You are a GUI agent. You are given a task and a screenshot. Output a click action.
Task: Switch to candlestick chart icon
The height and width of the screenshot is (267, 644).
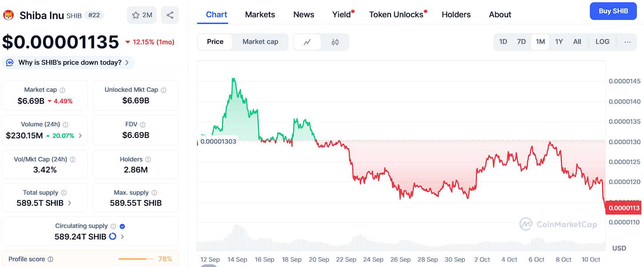click(x=335, y=42)
